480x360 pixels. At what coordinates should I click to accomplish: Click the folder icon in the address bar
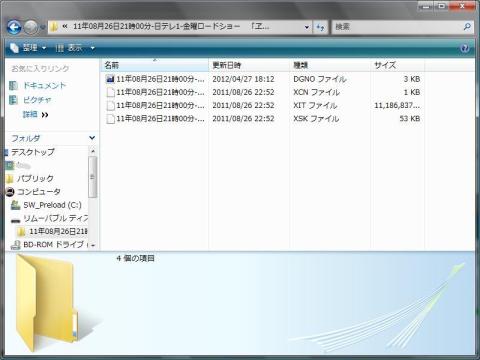click(x=53, y=27)
